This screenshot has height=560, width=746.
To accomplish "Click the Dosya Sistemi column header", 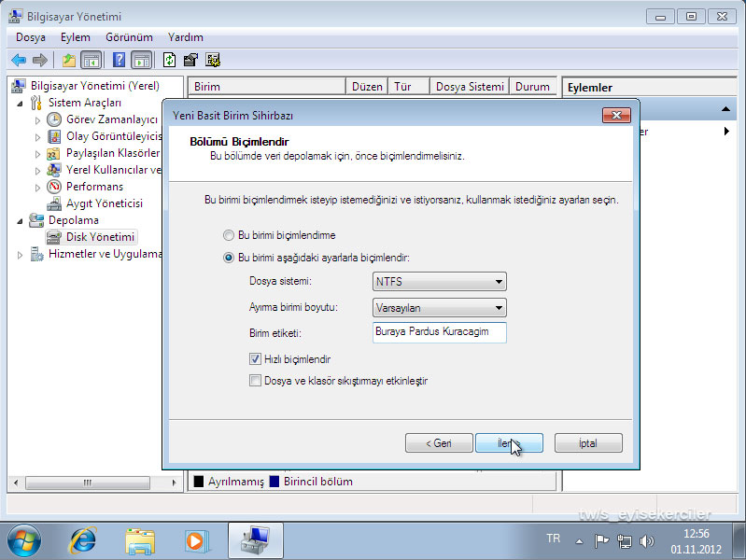I will point(470,87).
